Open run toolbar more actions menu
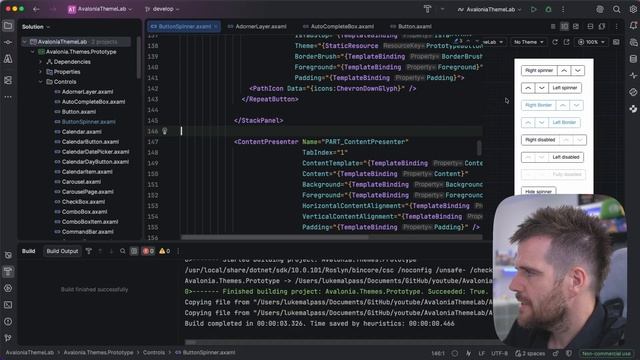The image size is (640, 360). click(563, 9)
